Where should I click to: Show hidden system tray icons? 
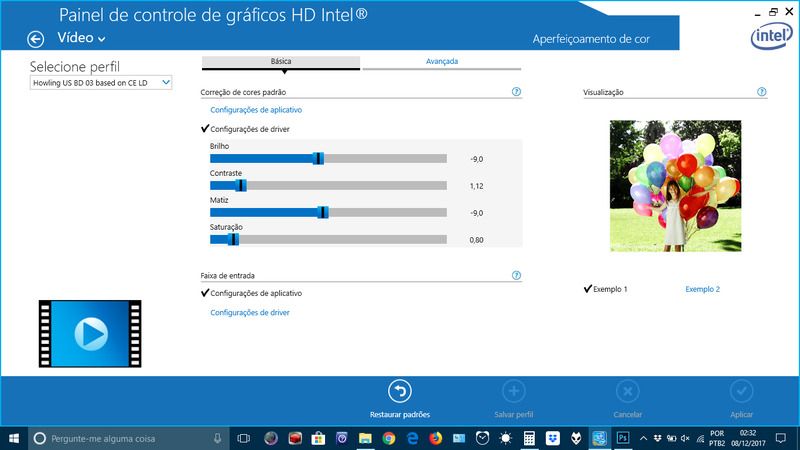tap(643, 438)
